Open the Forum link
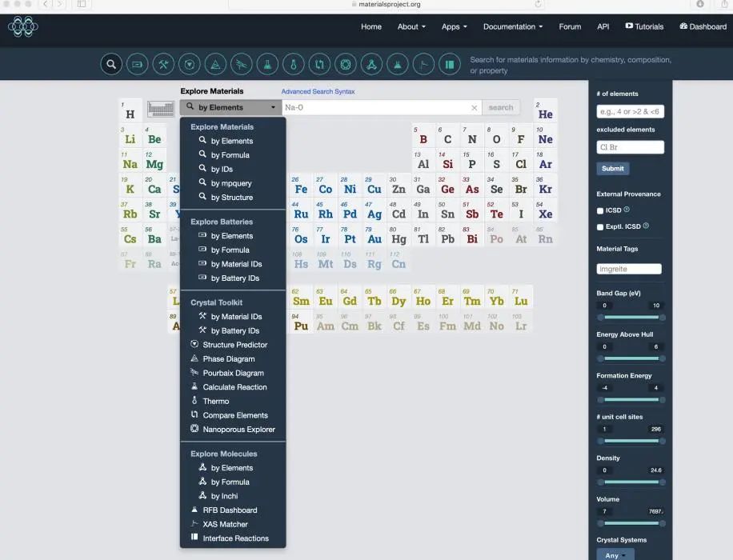The image size is (733, 560). [x=570, y=26]
